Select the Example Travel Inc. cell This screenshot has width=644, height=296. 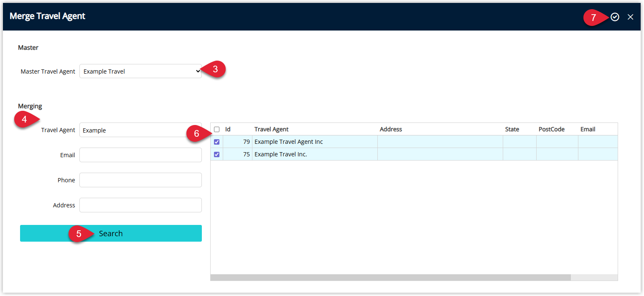(315, 154)
